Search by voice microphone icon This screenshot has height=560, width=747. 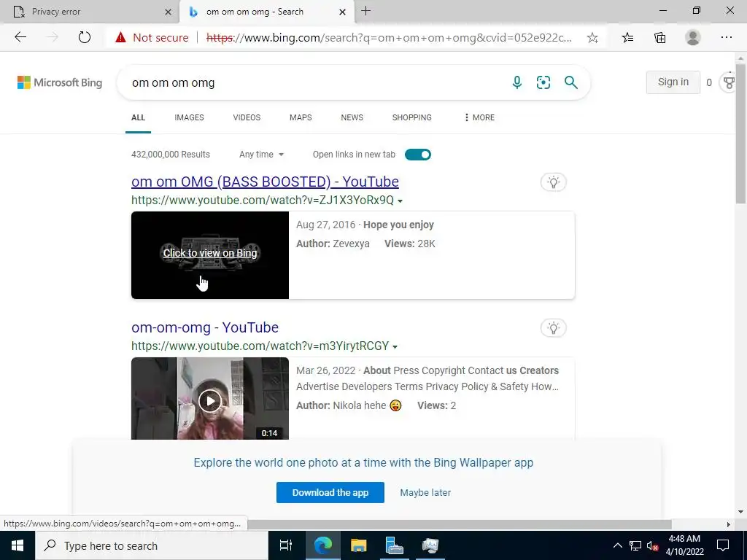coord(517,82)
